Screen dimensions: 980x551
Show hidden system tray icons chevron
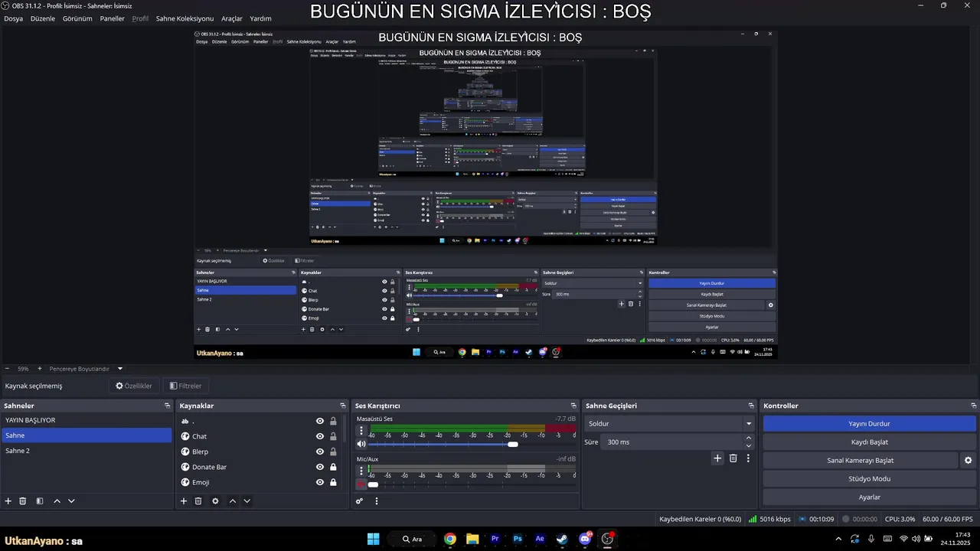point(838,539)
